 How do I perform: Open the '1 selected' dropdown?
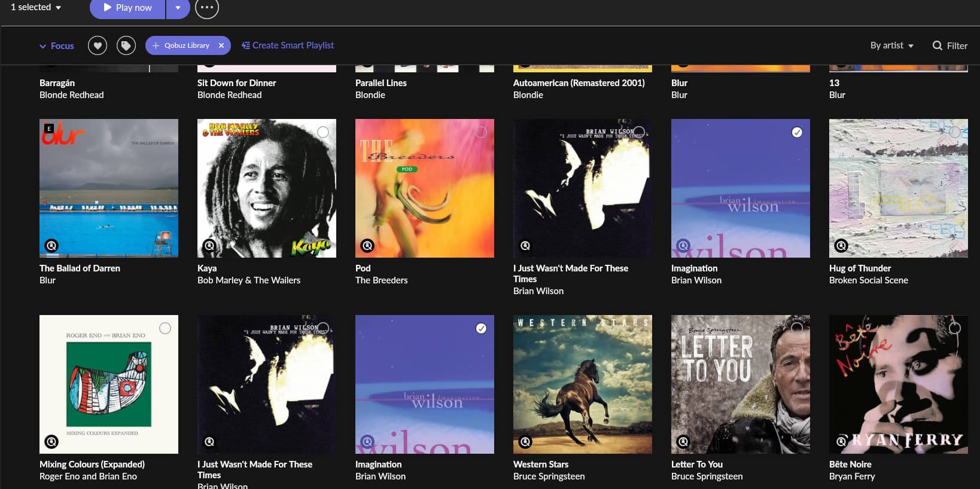tap(36, 7)
